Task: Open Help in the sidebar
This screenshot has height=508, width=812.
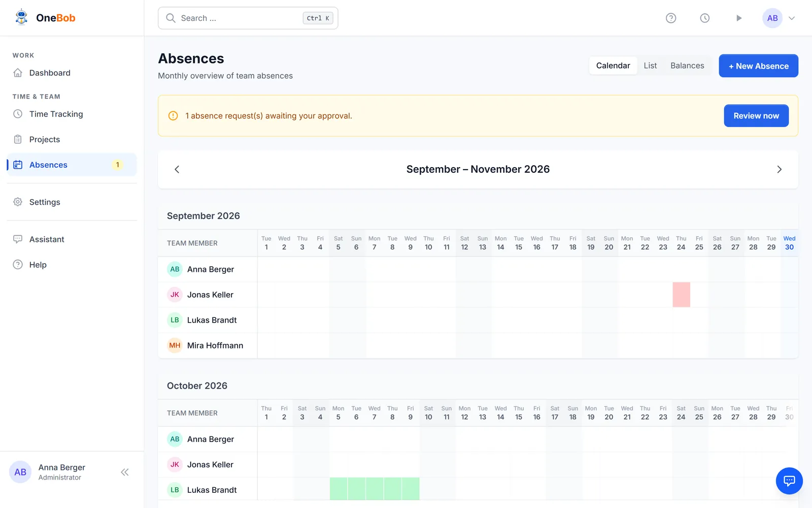Action: tap(72, 265)
